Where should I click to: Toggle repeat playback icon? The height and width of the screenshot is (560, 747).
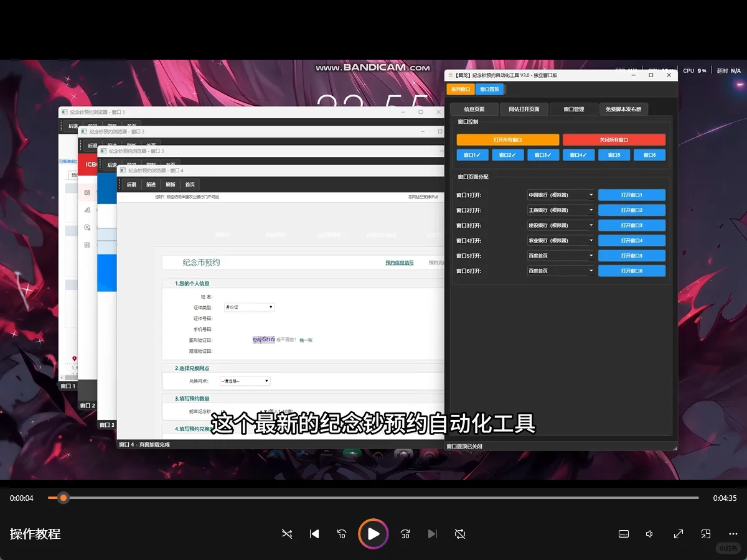(x=460, y=534)
